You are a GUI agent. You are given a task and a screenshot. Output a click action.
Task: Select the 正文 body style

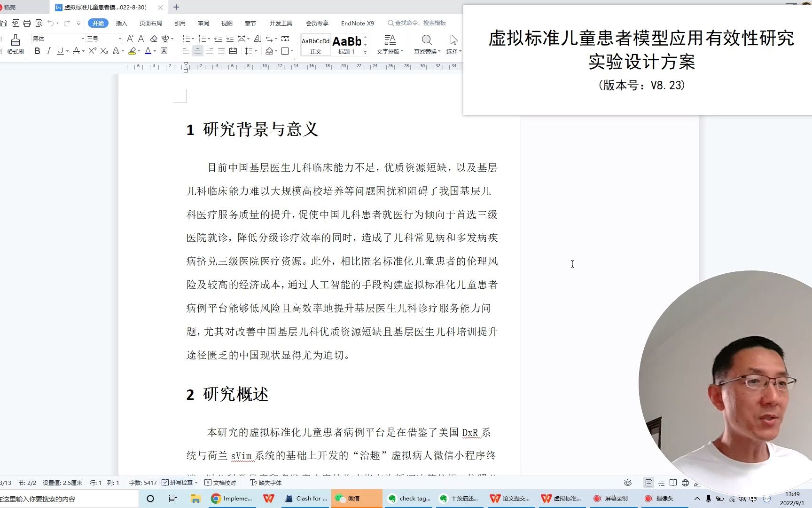point(316,45)
